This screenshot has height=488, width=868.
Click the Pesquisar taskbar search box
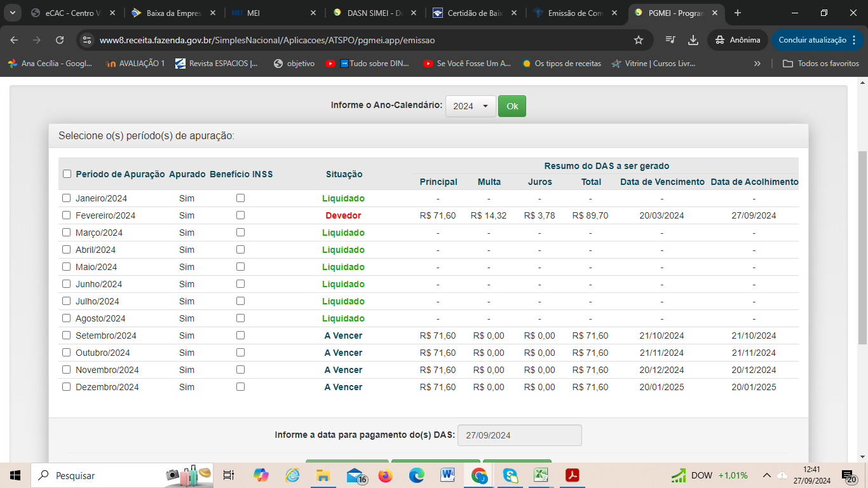(x=123, y=475)
